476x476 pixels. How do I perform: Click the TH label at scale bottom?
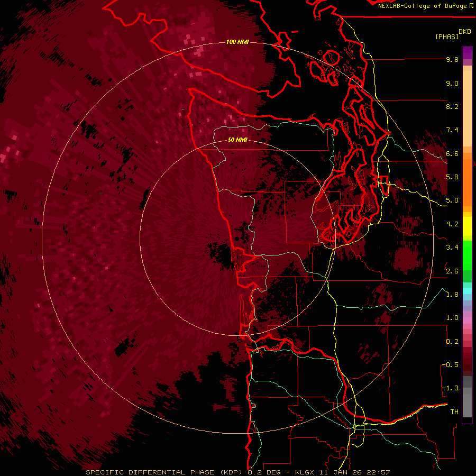[x=454, y=412]
